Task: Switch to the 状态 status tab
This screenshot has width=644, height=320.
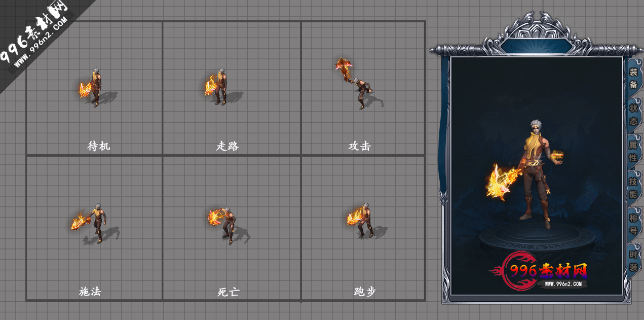Action: (x=633, y=115)
